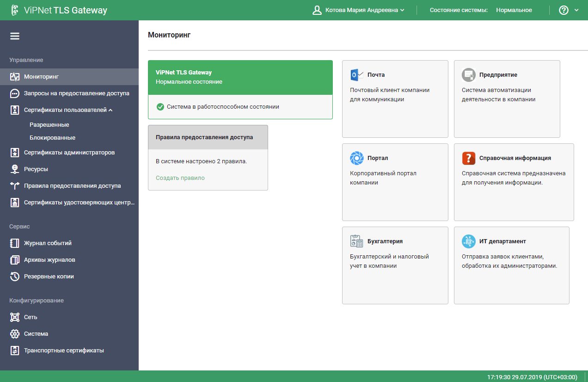Click the ViPNet TLS Gateway logo icon

tap(14, 10)
